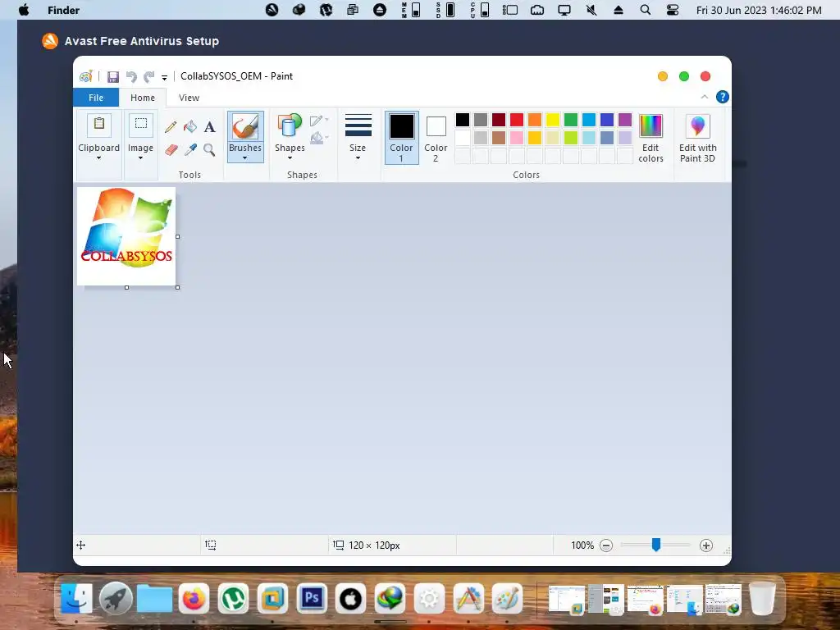Expand the Brushes dropdown arrow
Screen dimensions: 840x630
click(x=244, y=158)
